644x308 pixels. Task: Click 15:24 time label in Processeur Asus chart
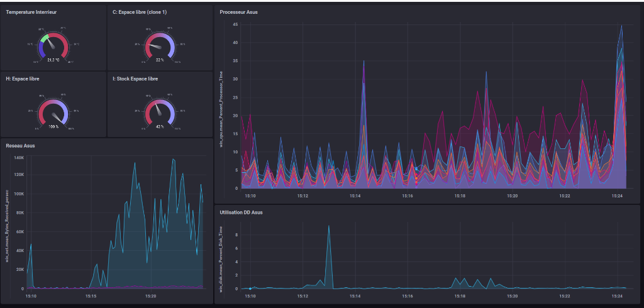(x=618, y=196)
